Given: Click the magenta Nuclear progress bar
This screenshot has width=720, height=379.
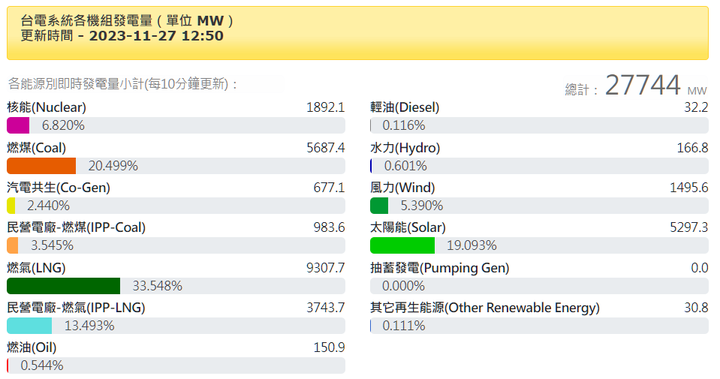Looking at the screenshot, I should [x=18, y=125].
